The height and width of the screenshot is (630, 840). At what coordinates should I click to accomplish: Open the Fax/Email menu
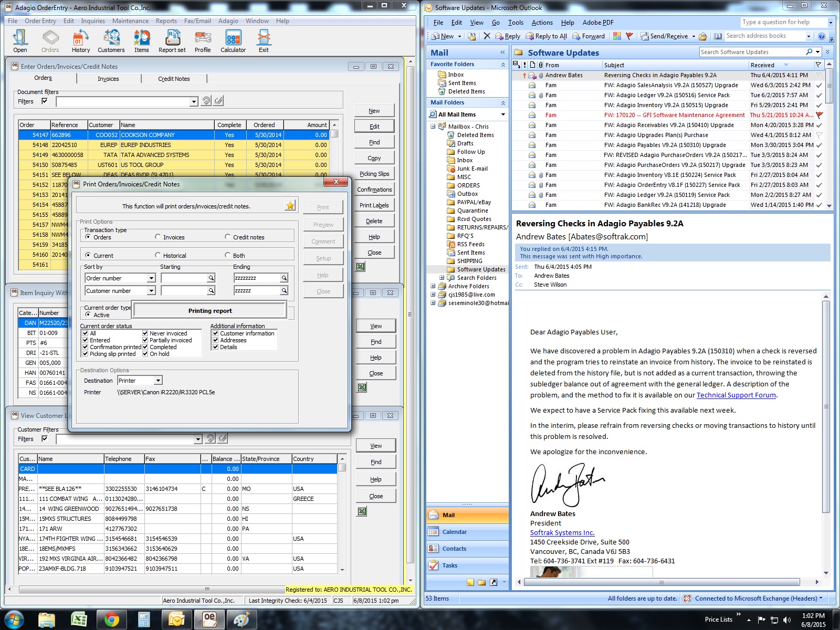pos(197,21)
